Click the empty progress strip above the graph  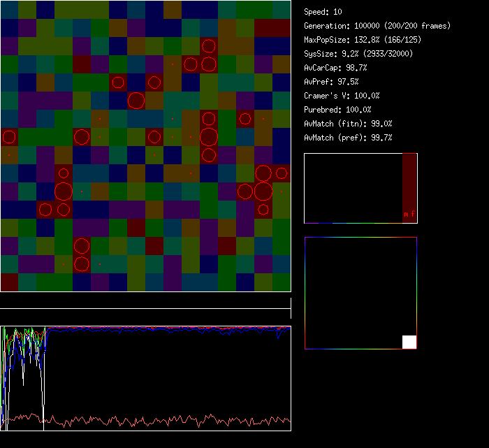point(145,303)
